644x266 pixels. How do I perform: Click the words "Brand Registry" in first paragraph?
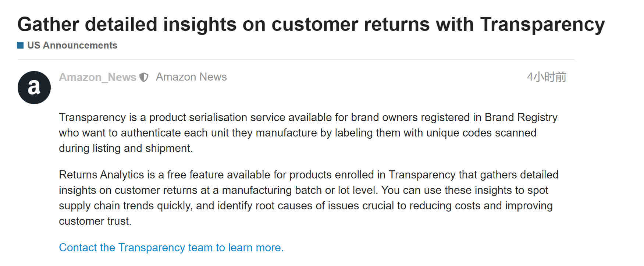(x=521, y=117)
